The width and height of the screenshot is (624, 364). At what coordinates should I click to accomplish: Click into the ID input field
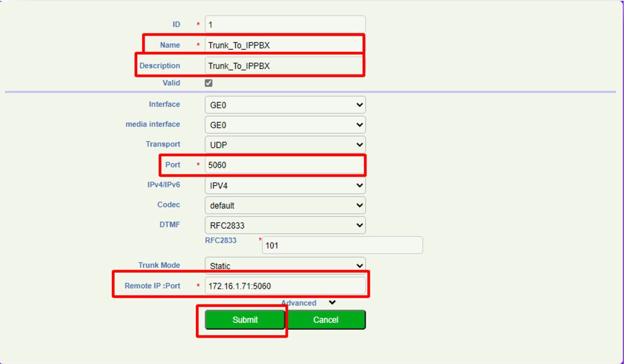pyautogui.click(x=285, y=24)
